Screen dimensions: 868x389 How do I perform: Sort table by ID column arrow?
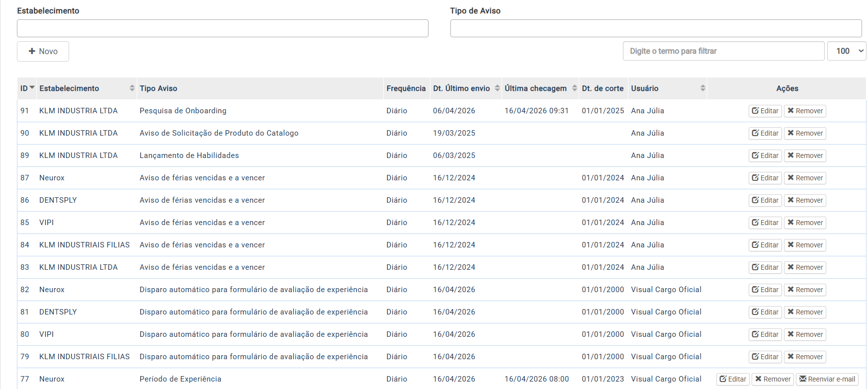pyautogui.click(x=32, y=88)
